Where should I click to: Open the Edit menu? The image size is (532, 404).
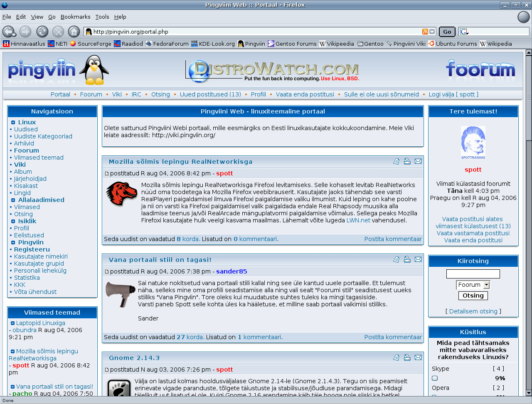coord(21,17)
